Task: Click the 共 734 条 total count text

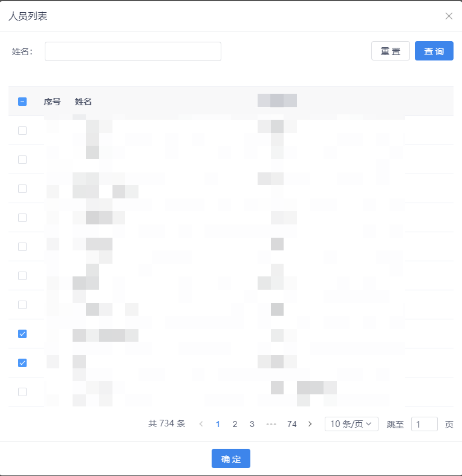Action: click(x=167, y=423)
